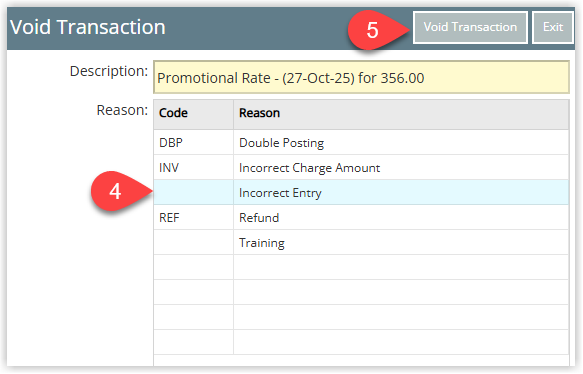
Task: Choose the Incorrect Charge Amount reason
Action: click(401, 167)
